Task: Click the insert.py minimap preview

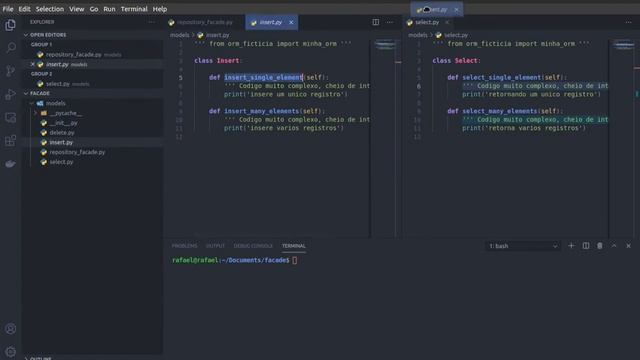Action: click(x=385, y=44)
